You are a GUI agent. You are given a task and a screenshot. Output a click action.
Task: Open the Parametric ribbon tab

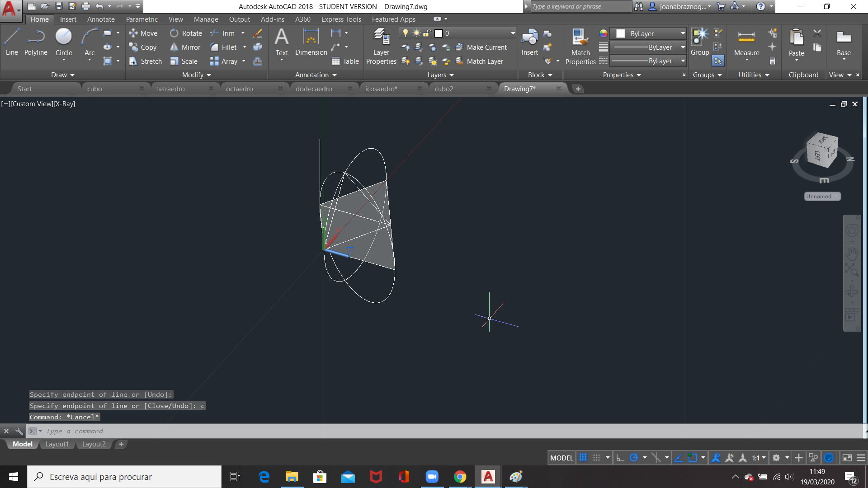coord(142,19)
